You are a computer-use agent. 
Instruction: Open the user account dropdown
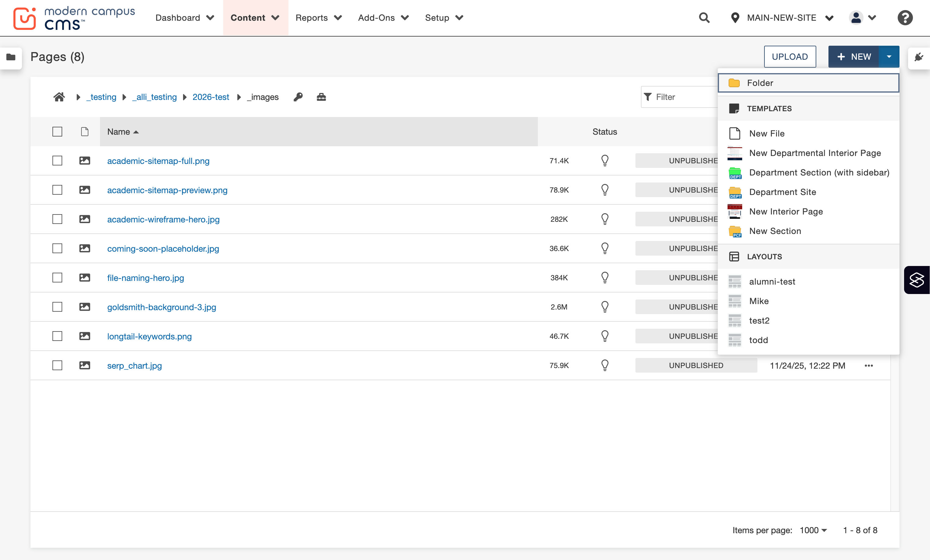pos(863,18)
